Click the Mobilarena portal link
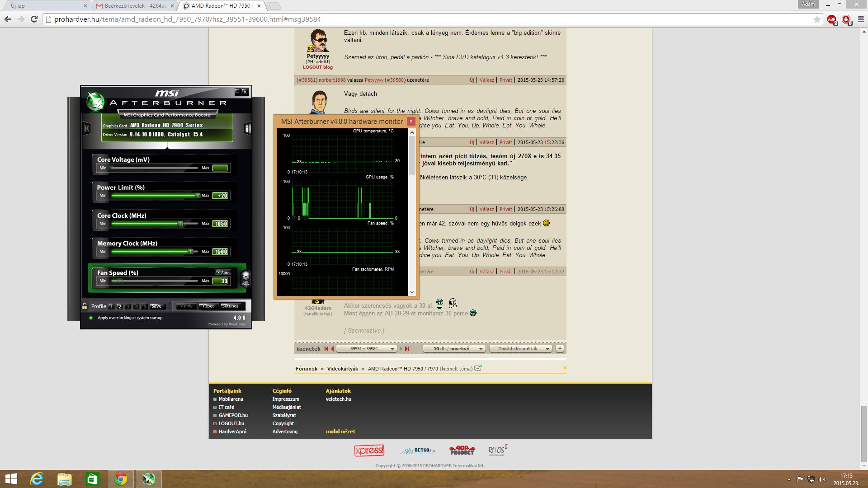This screenshot has width=868, height=488. [231, 399]
